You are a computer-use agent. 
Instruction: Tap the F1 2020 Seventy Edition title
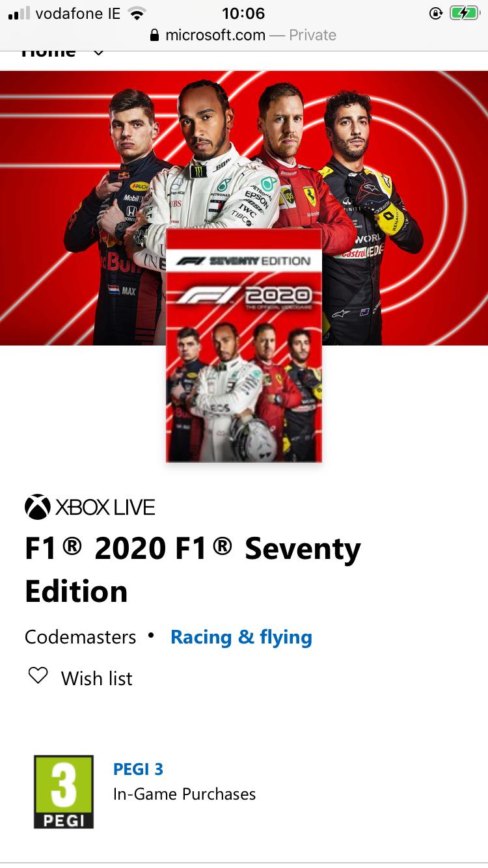coord(193,570)
